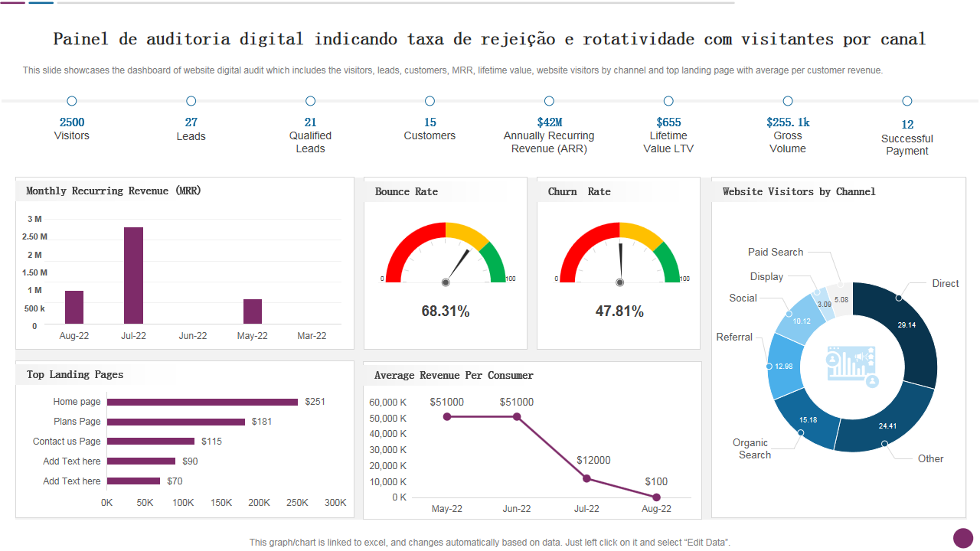This screenshot has height=551, width=980.
Task: Click the Monthly Recurring Revenue (MRR) title
Action: (113, 191)
